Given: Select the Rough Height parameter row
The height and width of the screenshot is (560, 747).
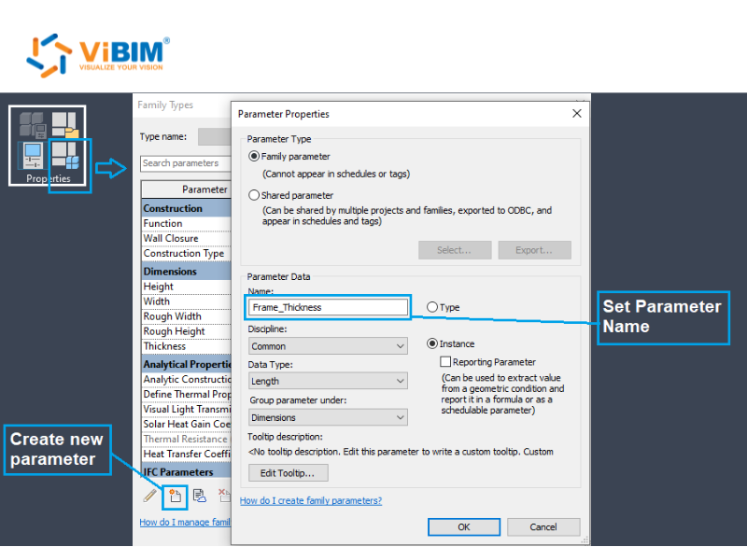Looking at the screenshot, I should point(186,331).
